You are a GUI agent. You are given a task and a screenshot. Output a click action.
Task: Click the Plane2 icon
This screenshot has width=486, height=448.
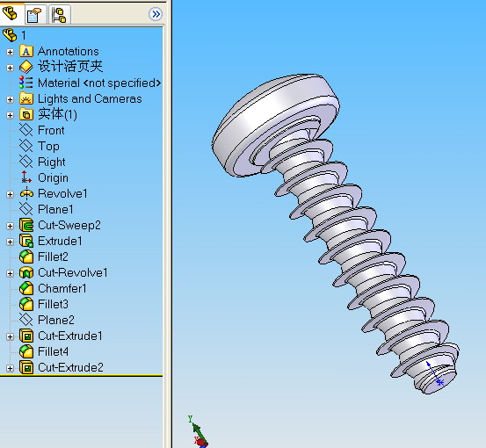pos(26,320)
